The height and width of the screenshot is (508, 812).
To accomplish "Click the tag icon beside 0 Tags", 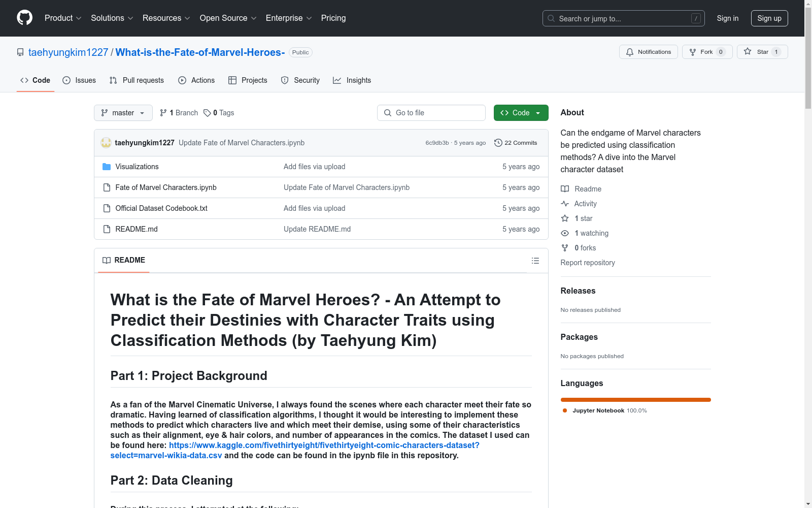I will (x=207, y=113).
